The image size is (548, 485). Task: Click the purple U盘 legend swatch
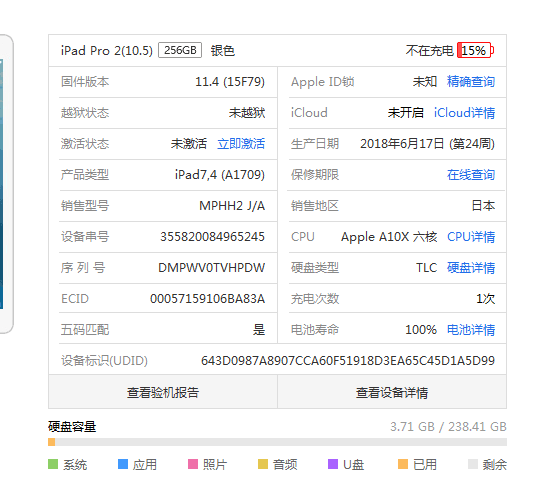point(333,464)
